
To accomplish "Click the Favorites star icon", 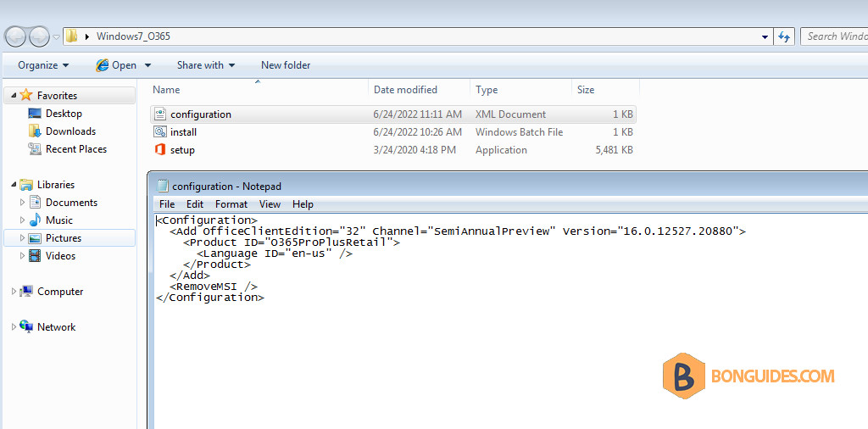I will [25, 95].
